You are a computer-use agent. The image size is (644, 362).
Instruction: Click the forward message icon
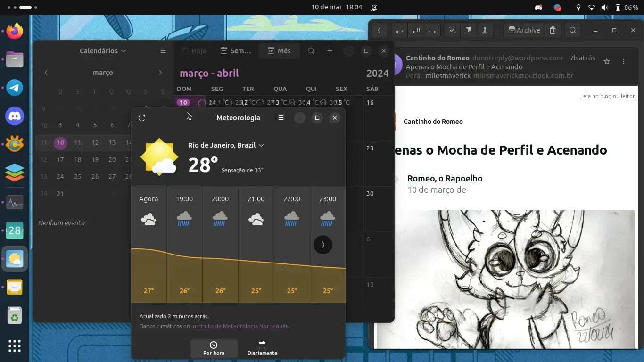tap(432, 30)
